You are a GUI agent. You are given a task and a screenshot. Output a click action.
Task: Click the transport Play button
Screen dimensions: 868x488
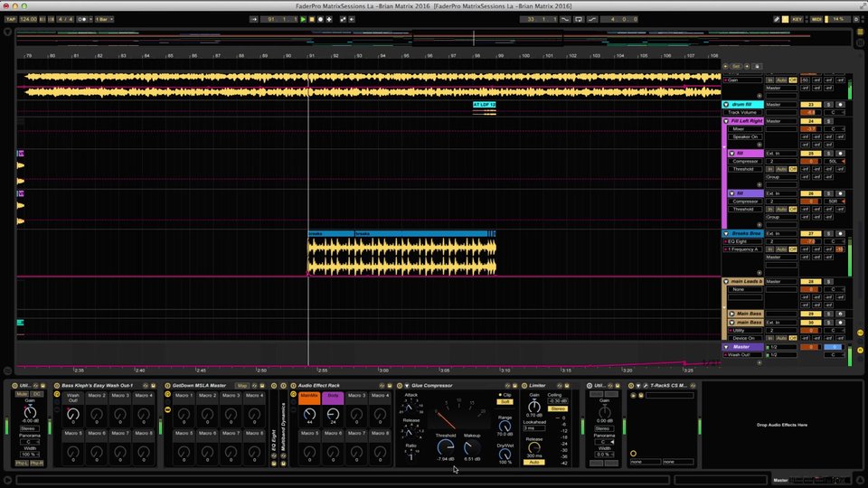click(x=303, y=19)
